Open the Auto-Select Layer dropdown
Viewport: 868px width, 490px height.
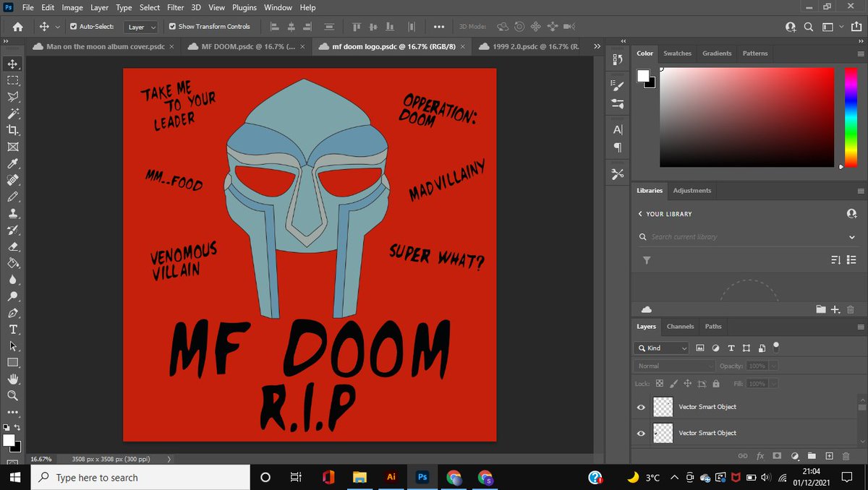142,27
